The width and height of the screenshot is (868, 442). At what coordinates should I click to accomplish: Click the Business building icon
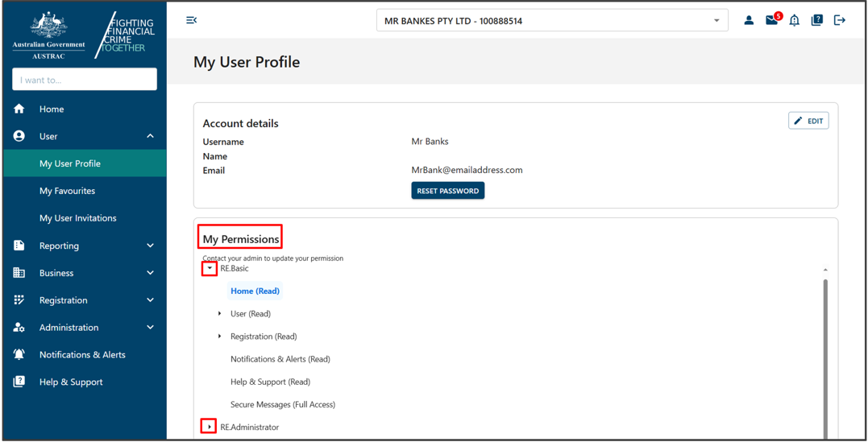(19, 273)
